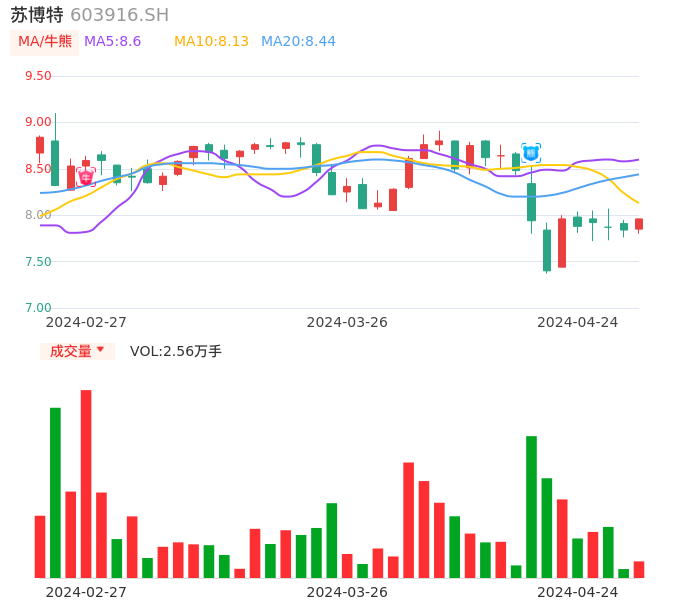Select the first red candlestick on the left
686x606 pixels.
[x=40, y=145]
